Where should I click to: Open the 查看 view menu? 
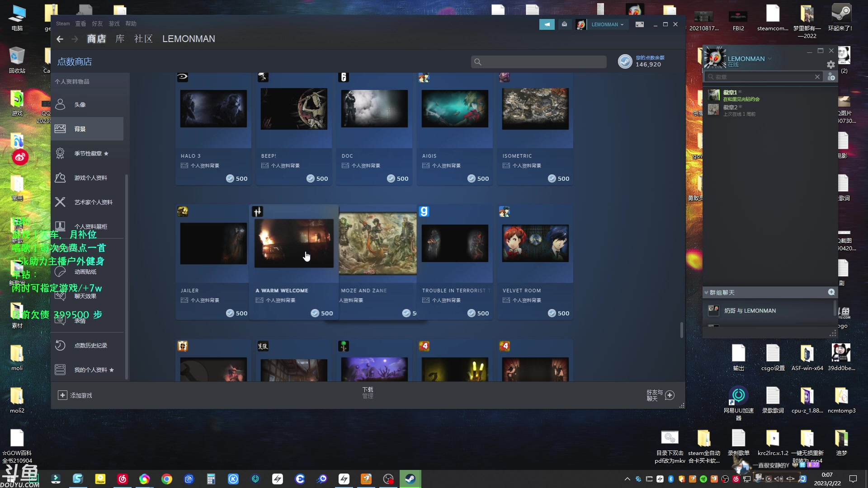[x=80, y=23]
